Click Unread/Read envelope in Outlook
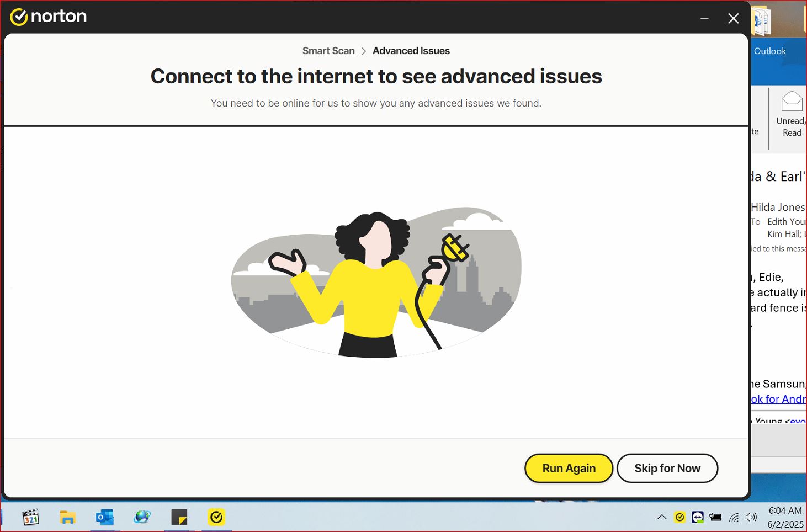 click(x=792, y=114)
